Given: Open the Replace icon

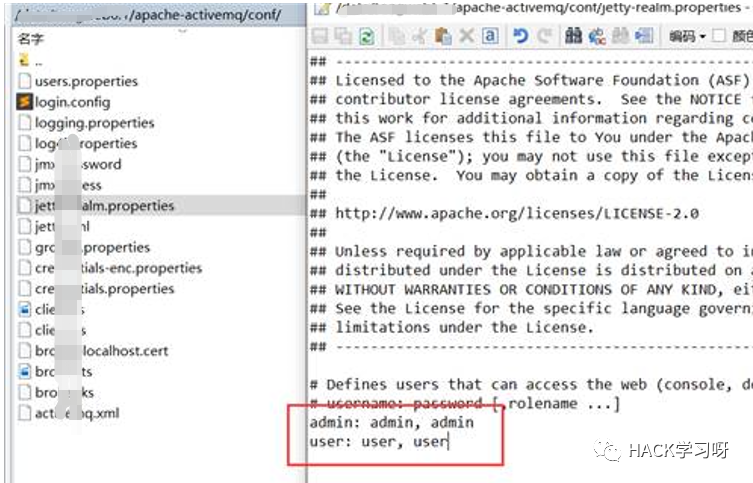Looking at the screenshot, I should pos(597,36).
